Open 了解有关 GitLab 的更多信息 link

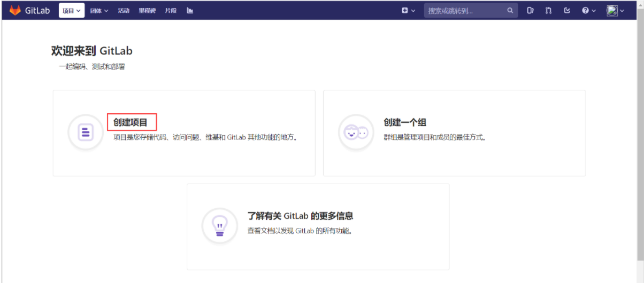click(x=300, y=216)
